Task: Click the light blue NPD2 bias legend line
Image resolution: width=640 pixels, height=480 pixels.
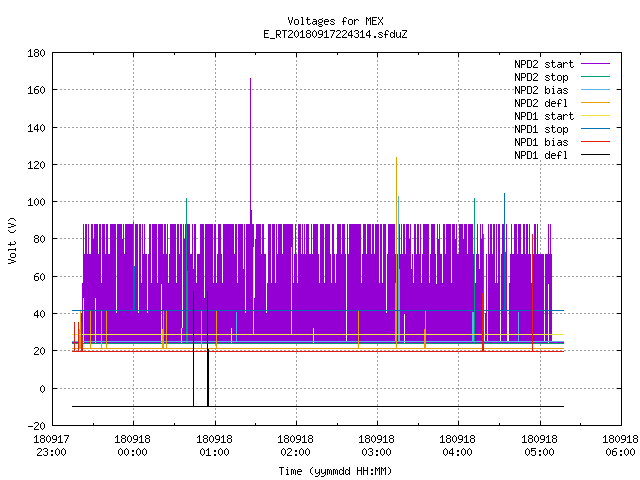Action: pyautogui.click(x=595, y=90)
